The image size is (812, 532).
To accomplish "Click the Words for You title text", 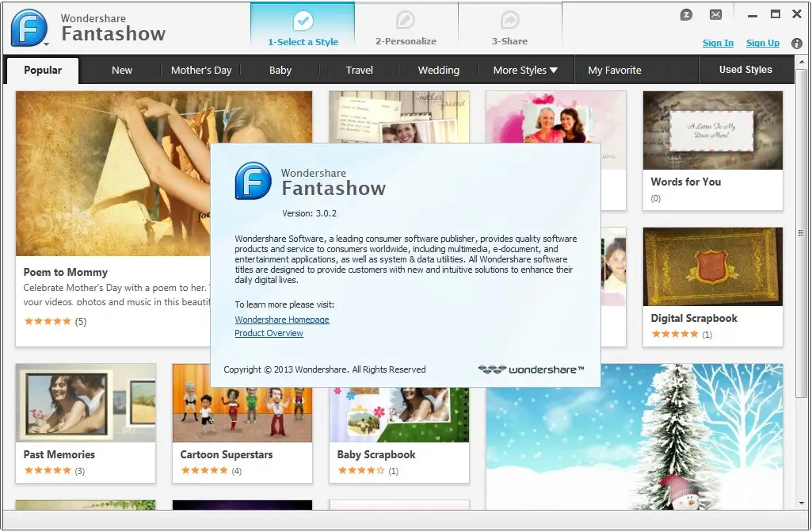I will point(685,182).
